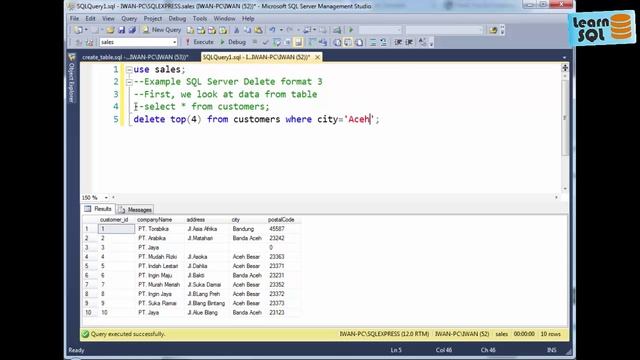
Task: Click the postalCode column header
Action: point(281,220)
